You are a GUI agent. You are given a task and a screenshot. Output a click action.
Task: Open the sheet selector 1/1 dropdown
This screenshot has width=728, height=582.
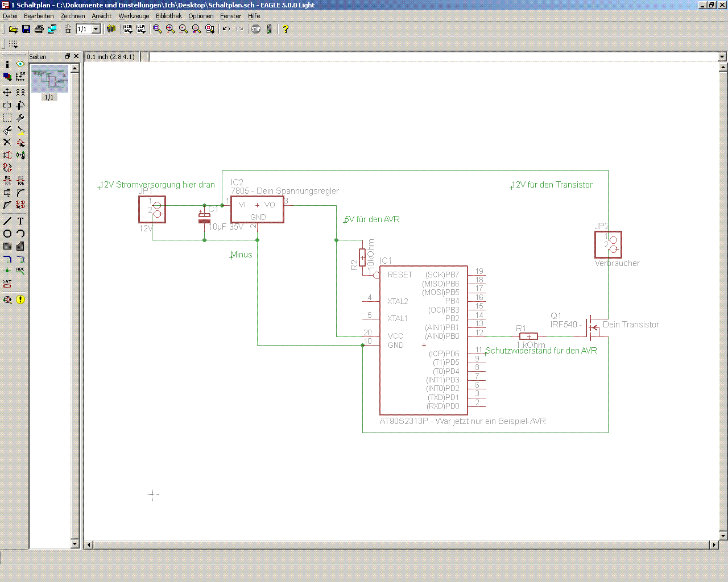coord(96,29)
